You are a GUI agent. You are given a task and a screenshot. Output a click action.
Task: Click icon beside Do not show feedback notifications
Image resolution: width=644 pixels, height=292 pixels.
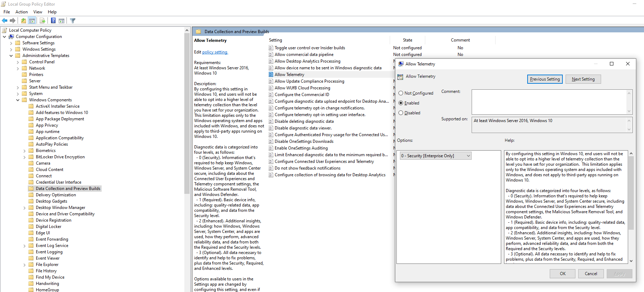[271, 168]
